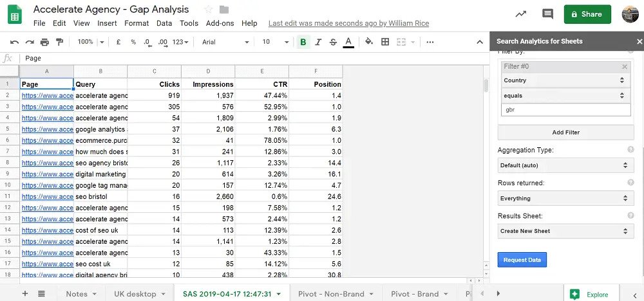Hide side panel chevron at bottom right

click(x=636, y=295)
